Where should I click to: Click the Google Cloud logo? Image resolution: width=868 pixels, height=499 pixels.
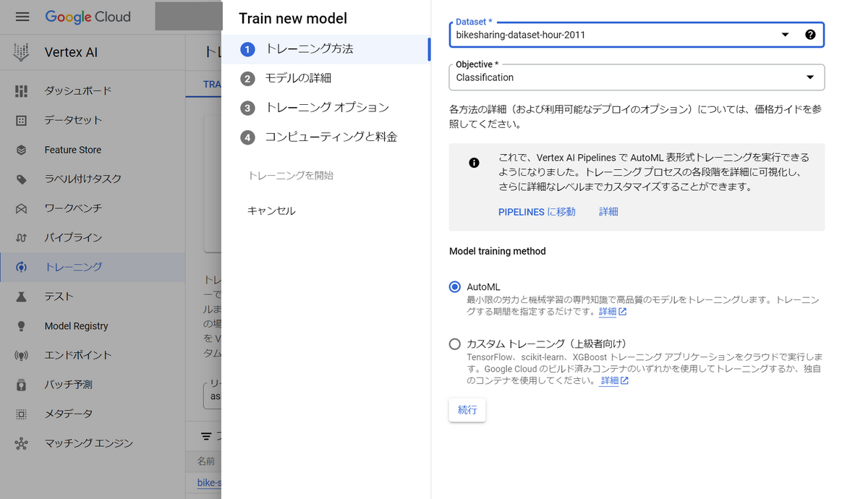point(88,17)
